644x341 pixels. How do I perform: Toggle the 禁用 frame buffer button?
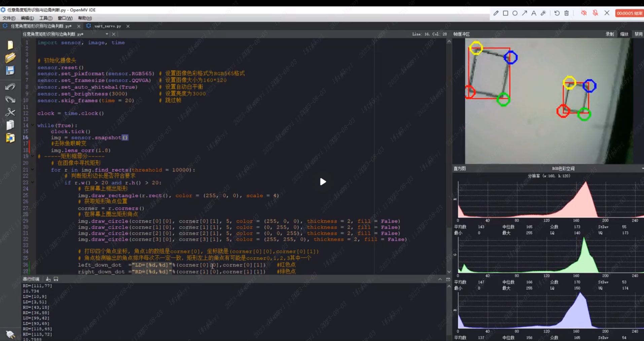click(638, 34)
